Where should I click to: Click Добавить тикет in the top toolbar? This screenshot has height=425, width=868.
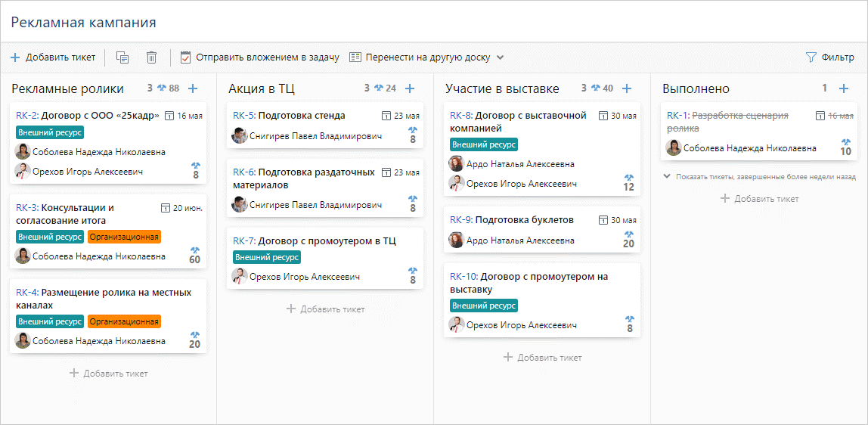pyautogui.click(x=53, y=57)
